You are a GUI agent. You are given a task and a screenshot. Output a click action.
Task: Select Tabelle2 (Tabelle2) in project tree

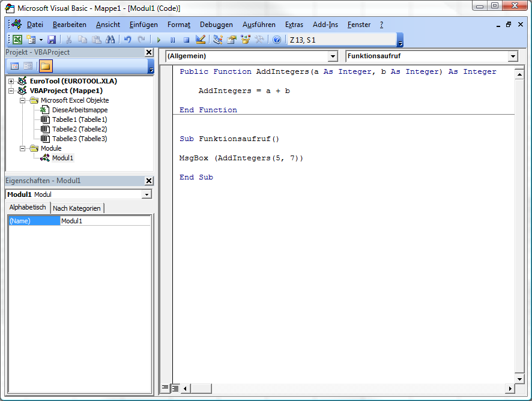click(79, 129)
